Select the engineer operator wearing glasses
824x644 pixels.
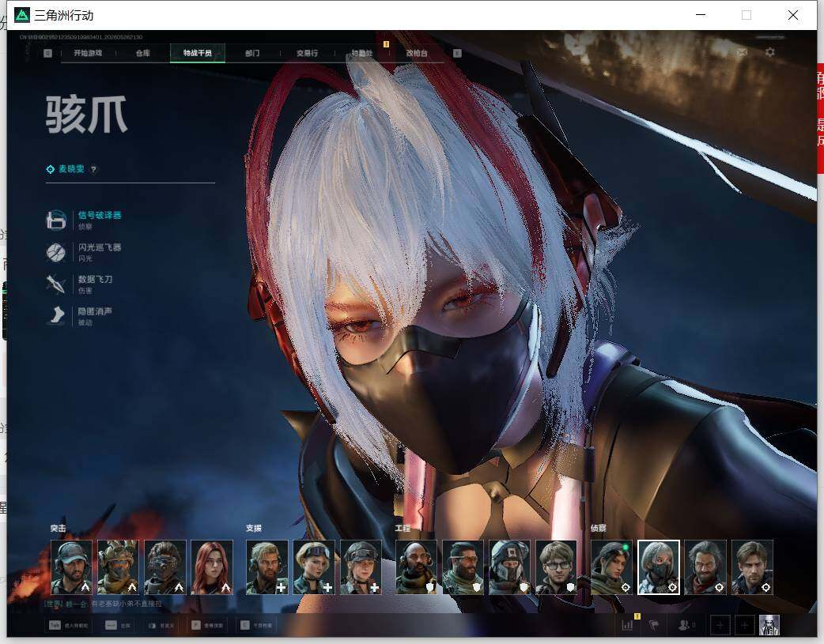(557, 567)
